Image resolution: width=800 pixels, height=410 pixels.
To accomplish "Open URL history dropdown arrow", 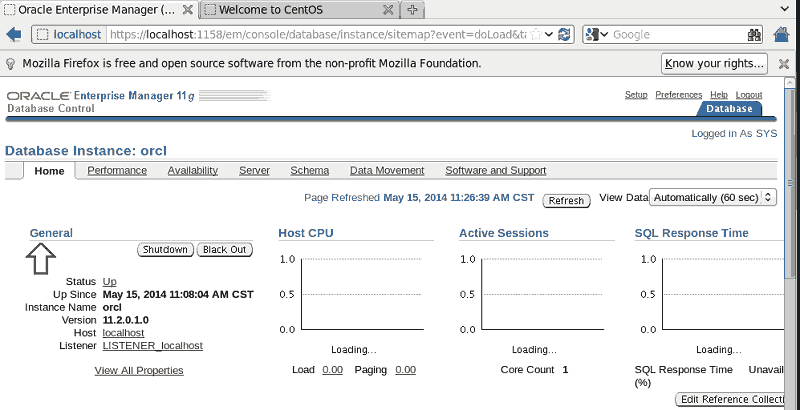I will tap(549, 35).
